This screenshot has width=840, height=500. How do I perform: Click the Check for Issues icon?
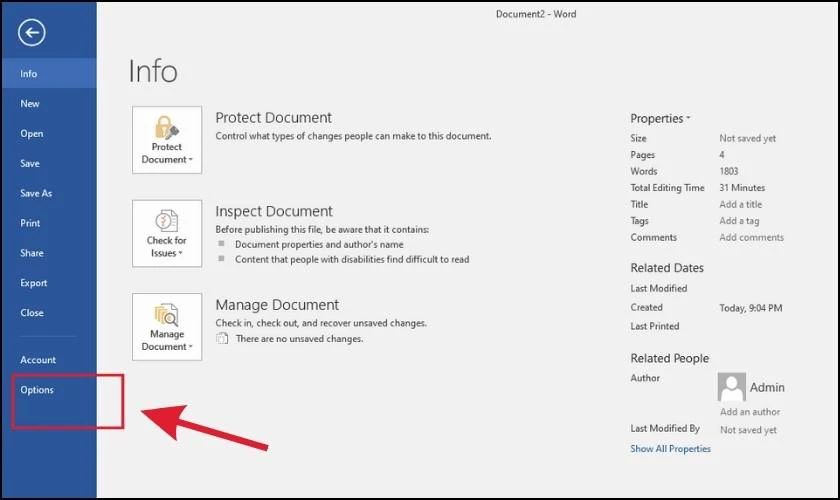click(167, 221)
